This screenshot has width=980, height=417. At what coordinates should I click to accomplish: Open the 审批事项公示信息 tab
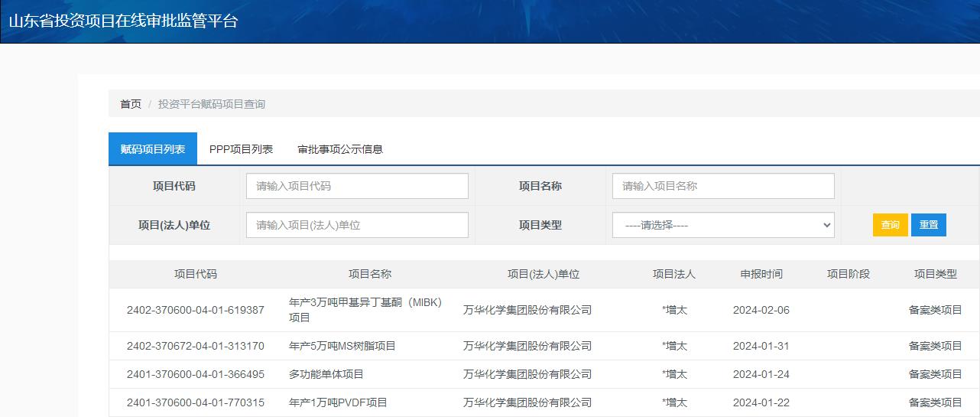[x=340, y=149]
